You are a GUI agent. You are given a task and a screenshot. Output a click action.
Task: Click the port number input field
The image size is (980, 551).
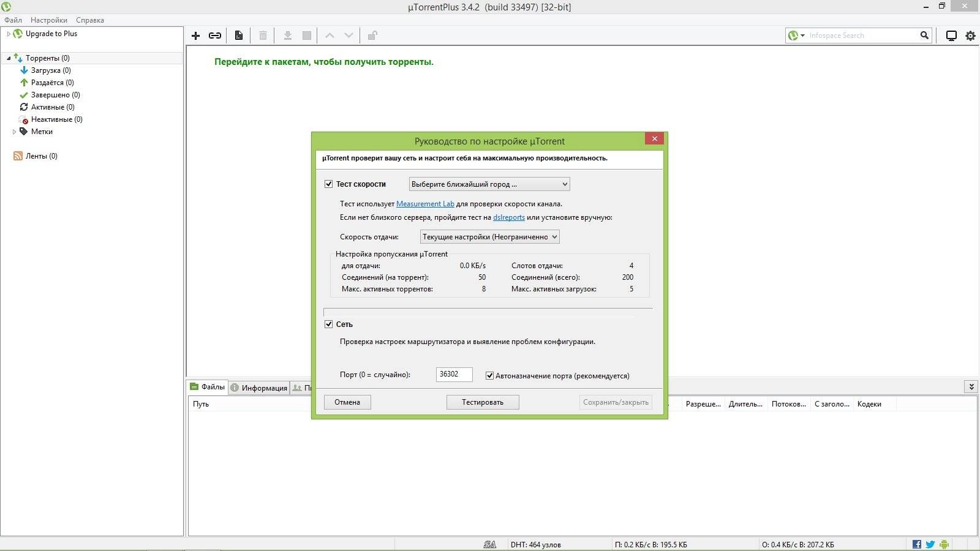[x=454, y=374]
